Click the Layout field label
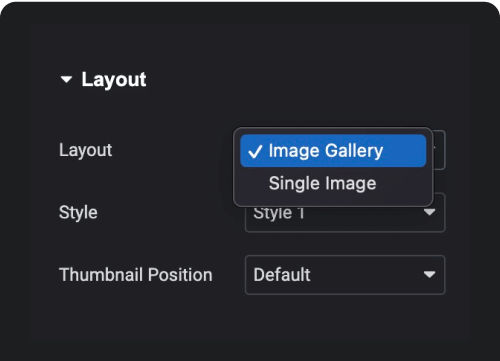500x361 pixels. [86, 150]
